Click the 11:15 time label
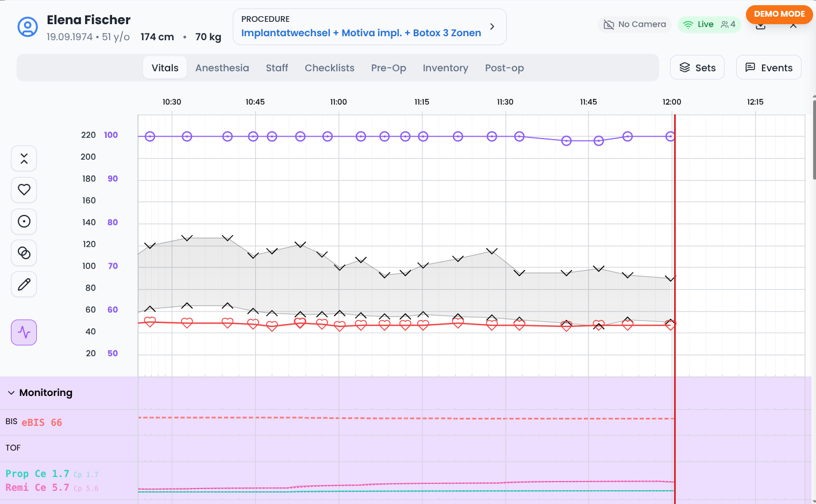Screen dimensions: 816x504 (x=422, y=102)
